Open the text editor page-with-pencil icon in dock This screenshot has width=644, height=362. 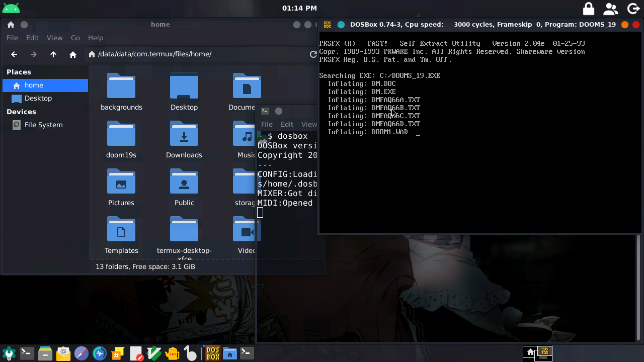136,353
